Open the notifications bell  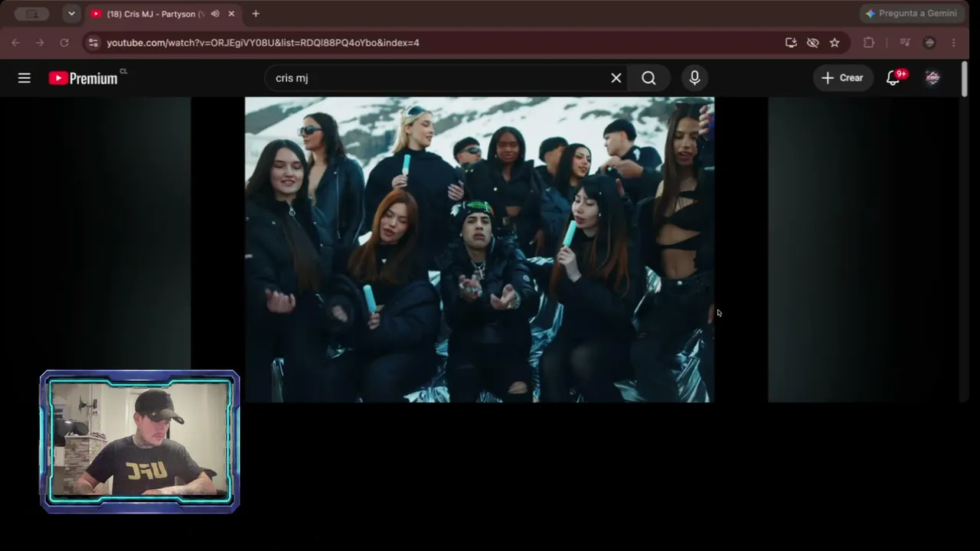coord(893,77)
